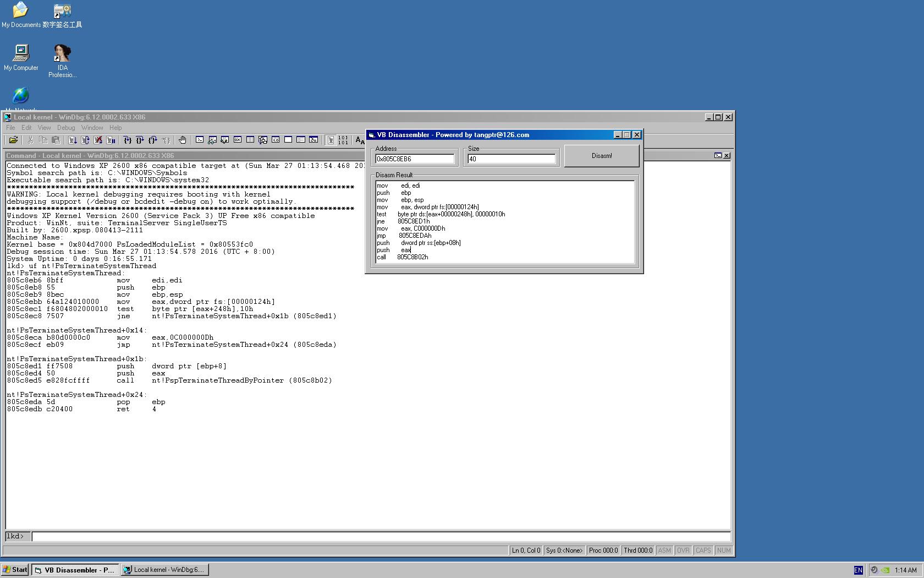Click the Step Into toolbar icon
924x578 pixels.
[x=128, y=140]
